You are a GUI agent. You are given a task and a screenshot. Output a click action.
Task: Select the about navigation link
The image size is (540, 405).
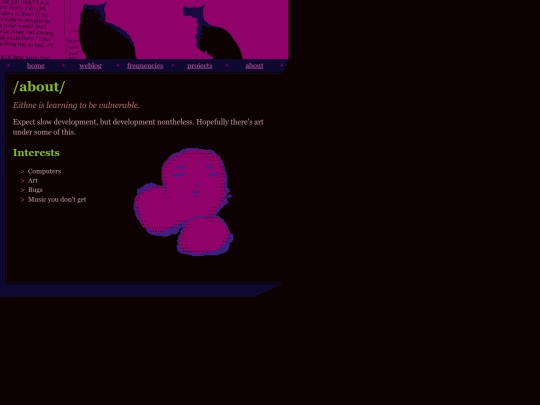[x=254, y=65]
